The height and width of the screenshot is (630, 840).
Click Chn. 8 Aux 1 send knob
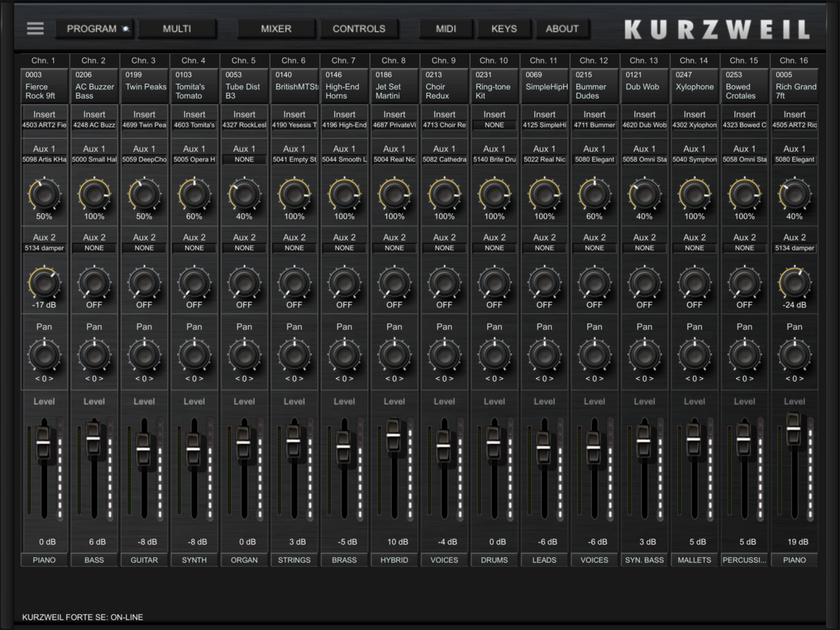click(x=394, y=194)
